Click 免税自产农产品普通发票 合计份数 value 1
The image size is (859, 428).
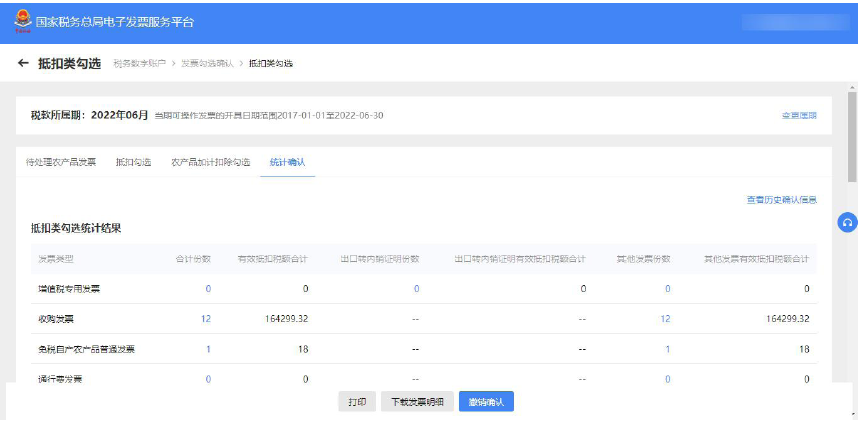click(208, 349)
